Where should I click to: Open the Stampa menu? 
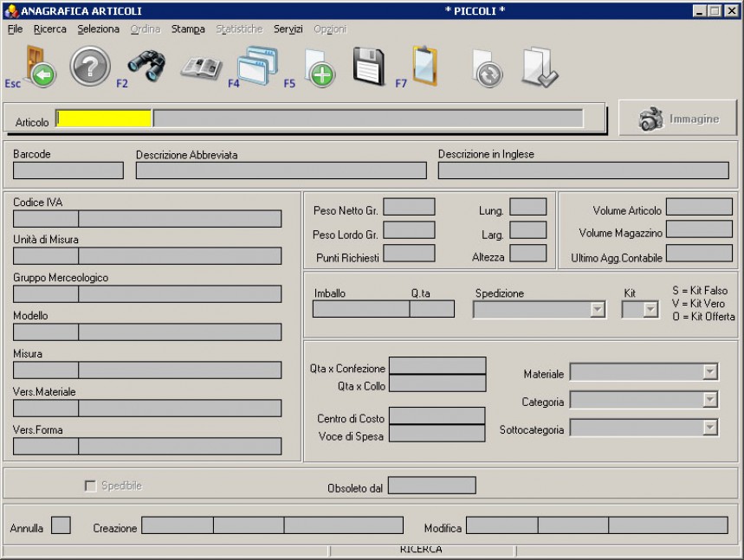click(188, 29)
